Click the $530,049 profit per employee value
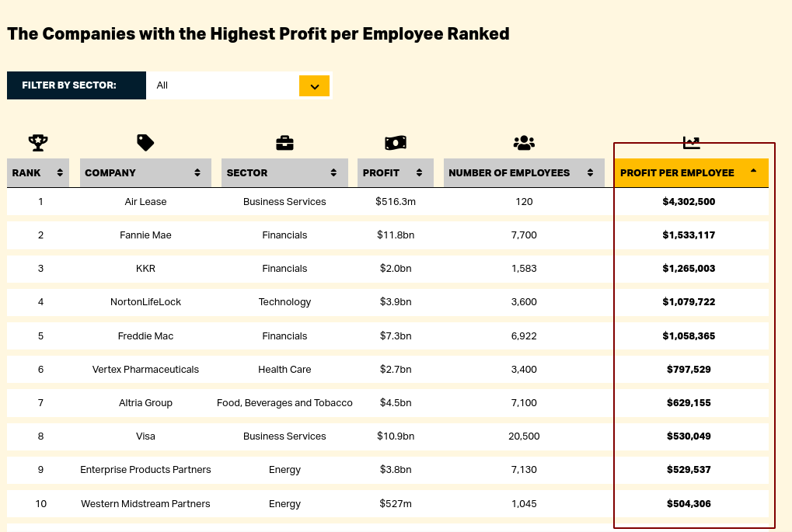Image resolution: width=792 pixels, height=532 pixels. (x=689, y=436)
